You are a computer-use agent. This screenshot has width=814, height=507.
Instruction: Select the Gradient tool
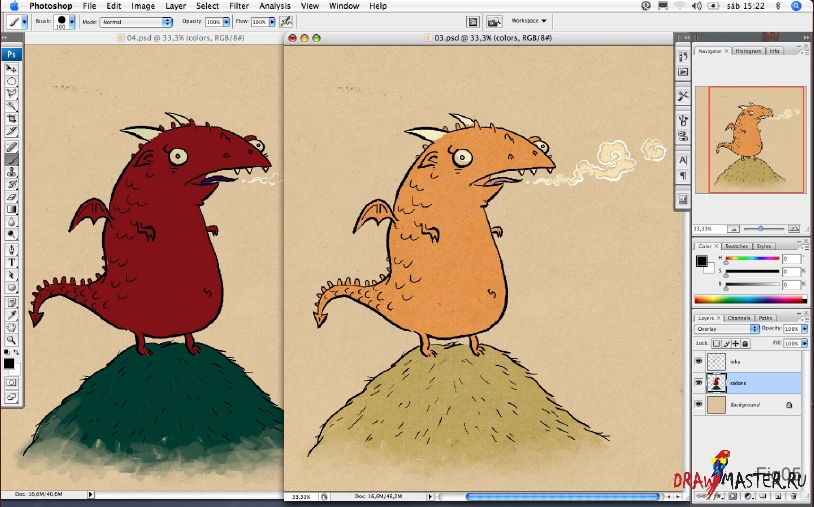(11, 210)
